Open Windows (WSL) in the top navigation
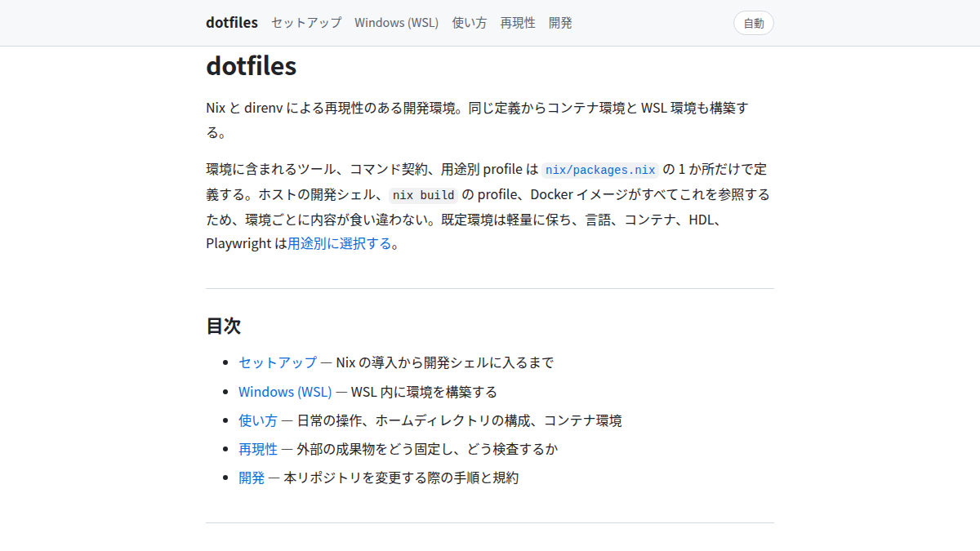 [x=397, y=23]
